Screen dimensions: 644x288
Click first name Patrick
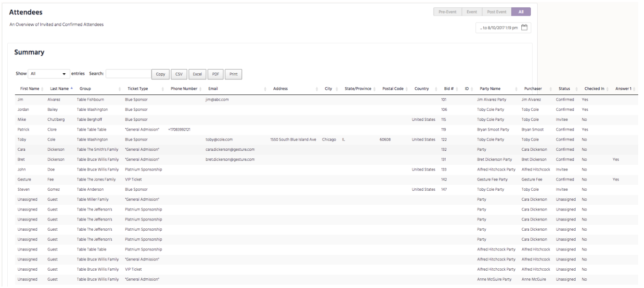(x=23, y=130)
